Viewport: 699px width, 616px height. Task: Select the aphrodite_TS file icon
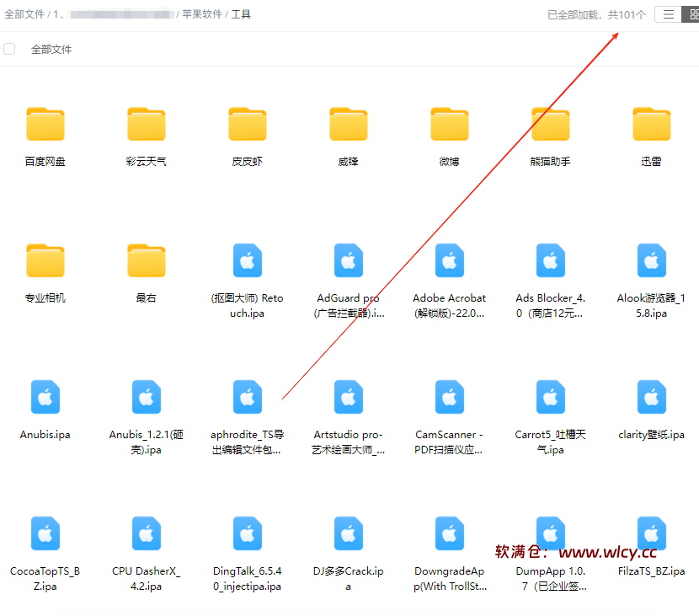pos(248,397)
